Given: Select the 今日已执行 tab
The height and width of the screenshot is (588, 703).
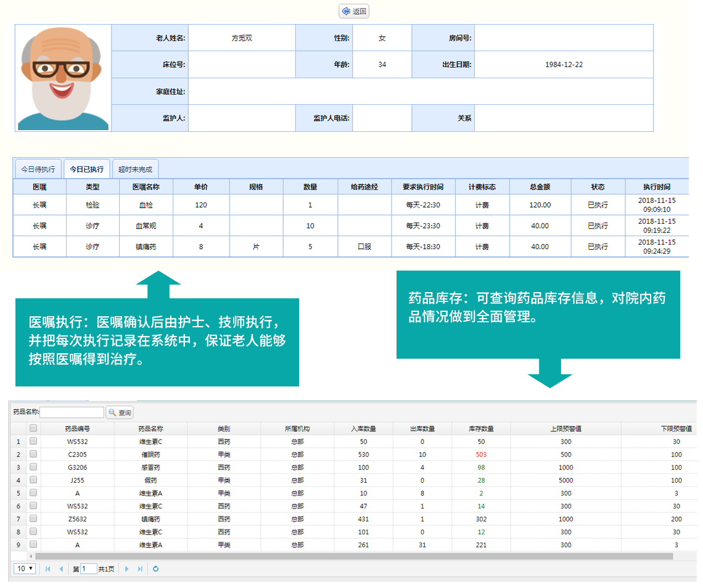Looking at the screenshot, I should (86, 169).
